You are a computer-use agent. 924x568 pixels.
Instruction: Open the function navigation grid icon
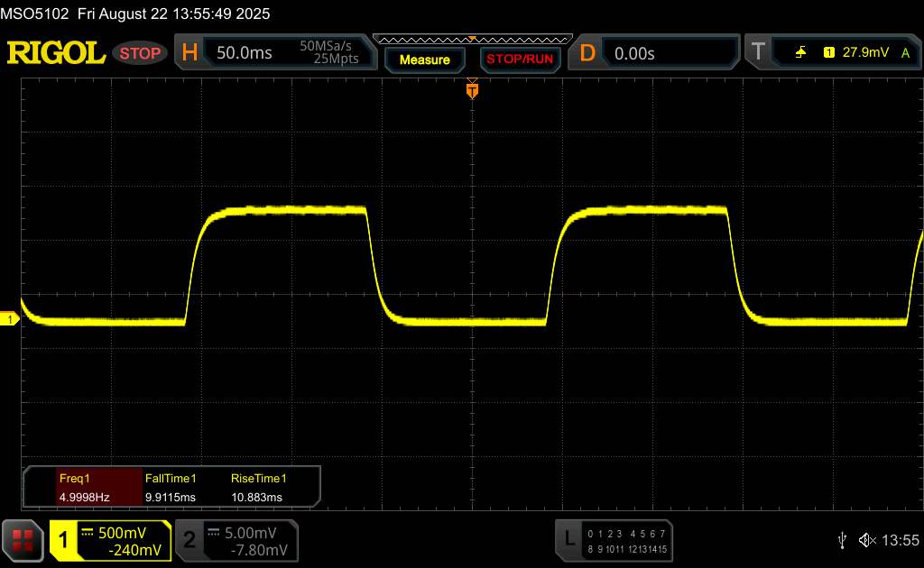point(23,540)
